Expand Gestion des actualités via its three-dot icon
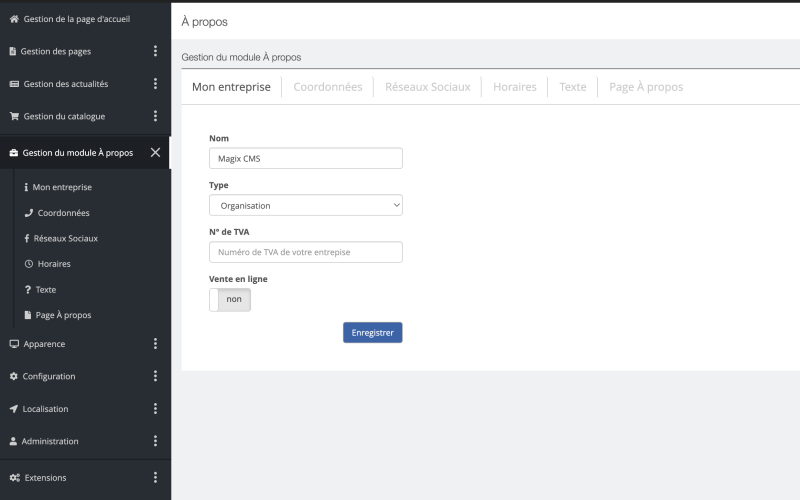Viewport: 800px width, 500px height. tap(156, 84)
